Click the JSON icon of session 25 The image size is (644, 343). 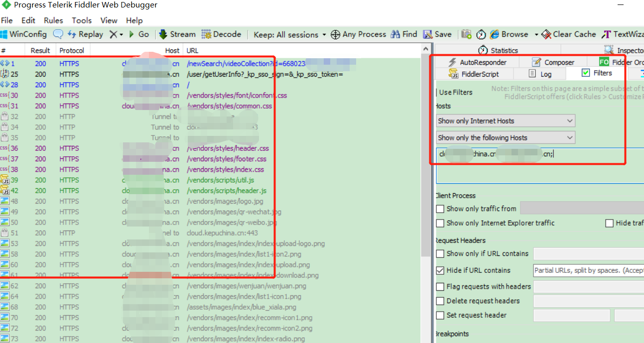click(x=5, y=74)
